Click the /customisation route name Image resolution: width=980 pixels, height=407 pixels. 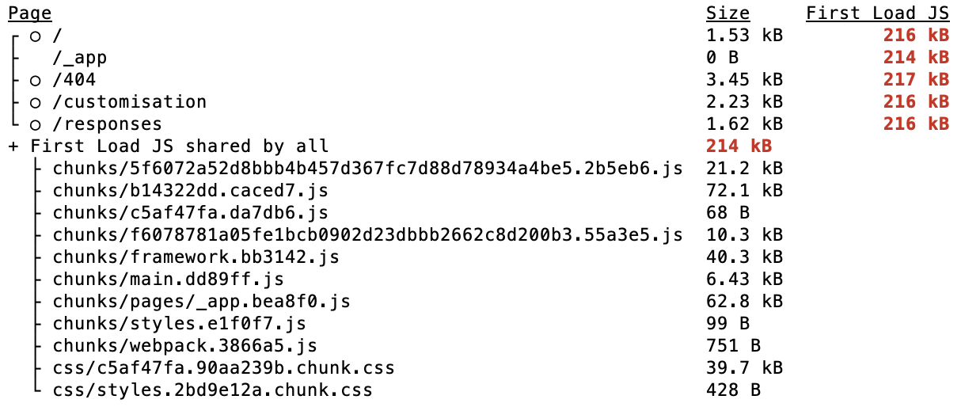[x=129, y=102]
